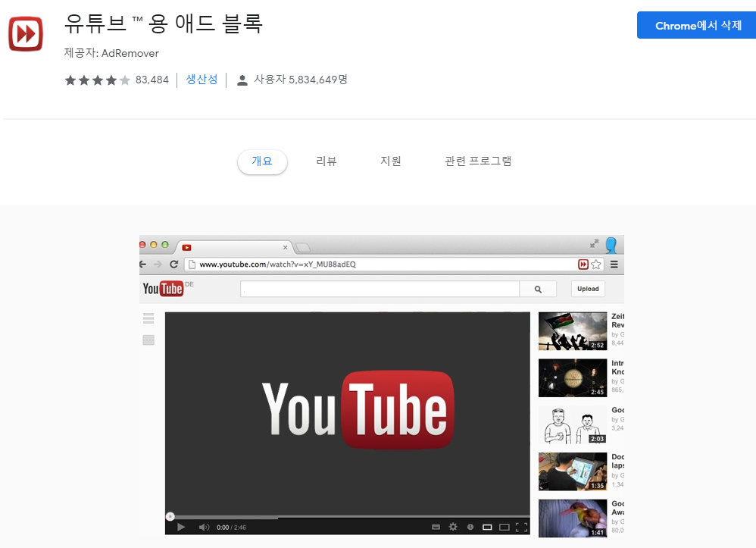Screen dimensions: 756x548
Task: Click the watch later clock icon
Action: click(470, 527)
